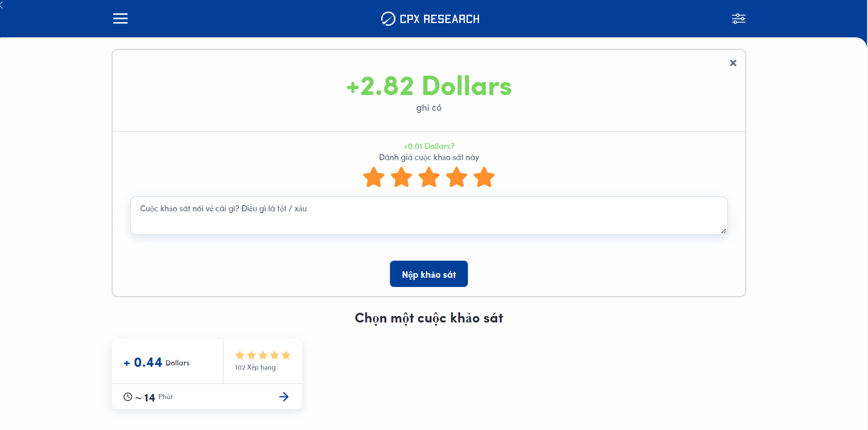Open the filter settings sliders icon
The image size is (868, 430).
pyautogui.click(x=738, y=18)
